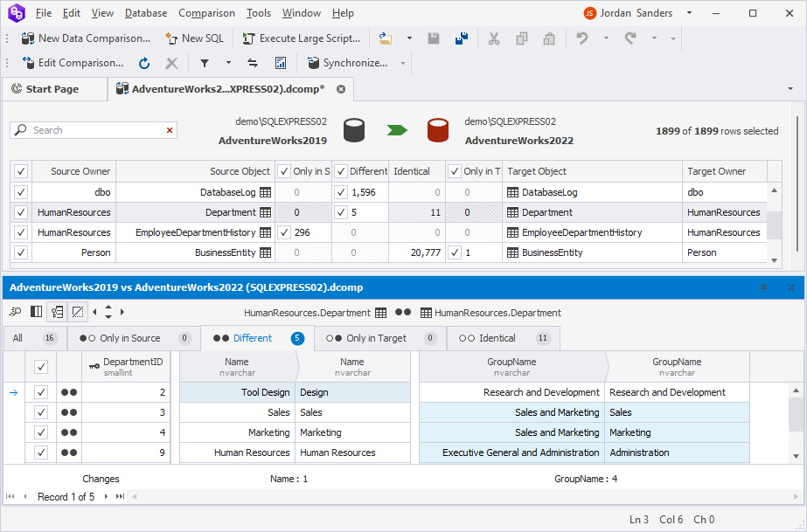Click the New Data Comparison toolbar button

[86, 38]
